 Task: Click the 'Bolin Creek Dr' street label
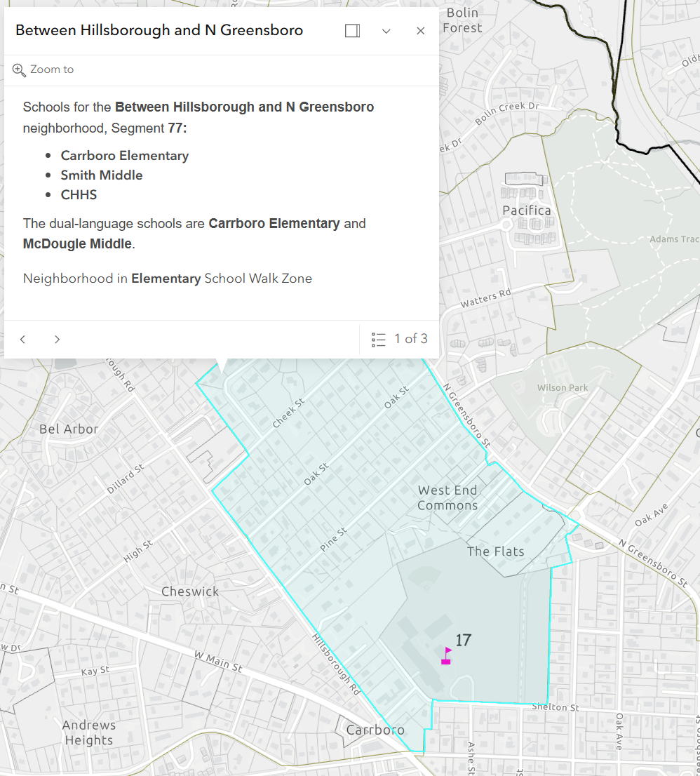click(x=507, y=113)
